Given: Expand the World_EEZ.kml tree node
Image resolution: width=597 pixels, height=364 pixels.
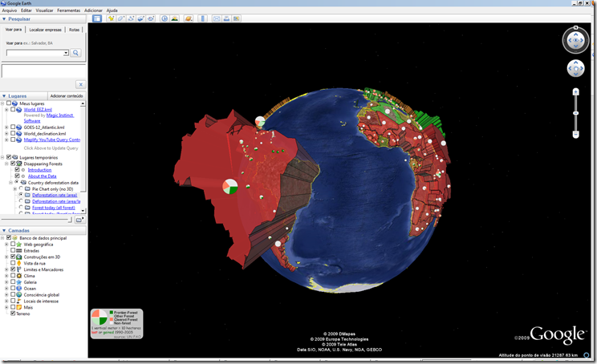Looking at the screenshot, I should [x=6, y=110].
